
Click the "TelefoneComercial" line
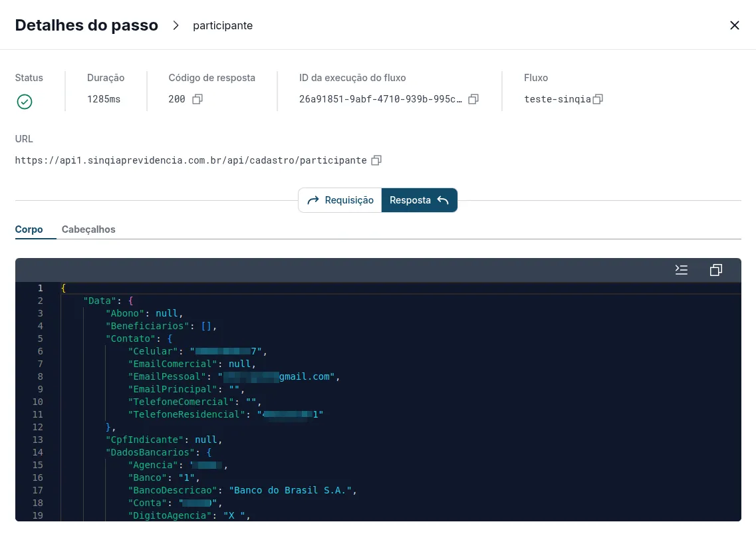point(195,402)
